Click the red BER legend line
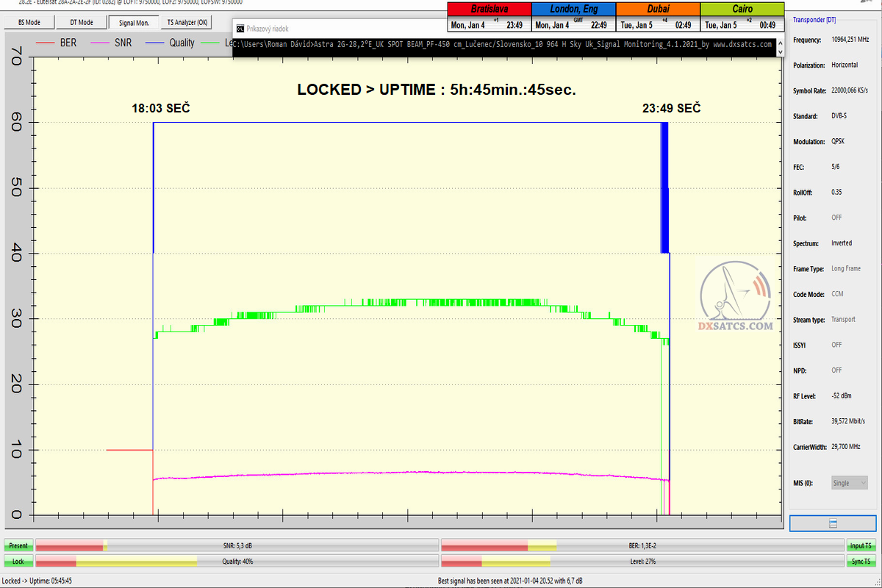Viewport: 882px width, 588px height. pyautogui.click(x=46, y=43)
